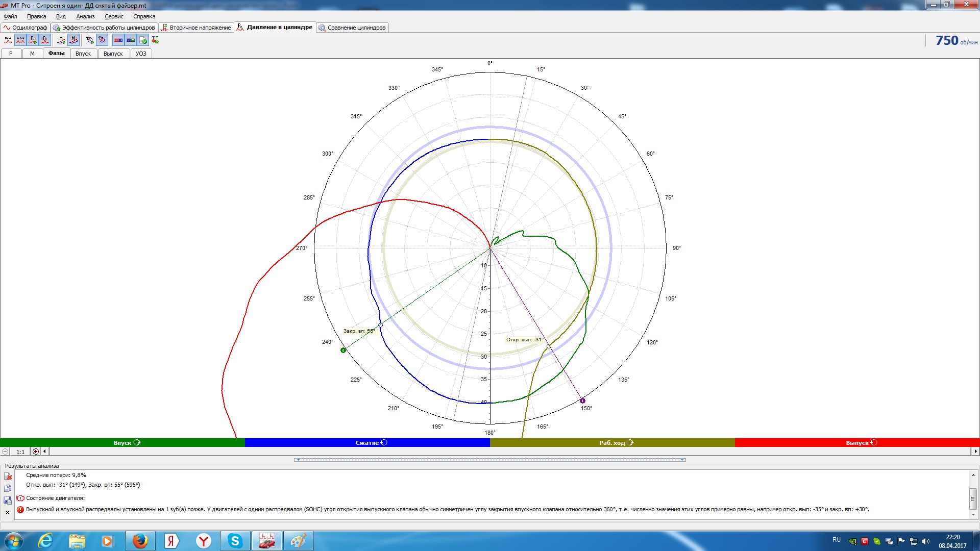Click the 750 об/мин RPM readout

[956, 41]
